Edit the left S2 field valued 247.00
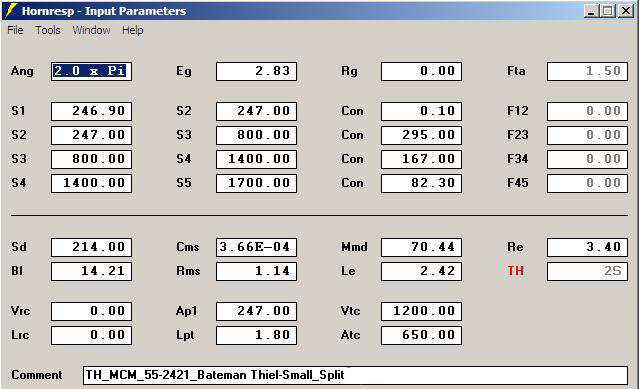Viewport: 639px width, 389px height. coord(91,135)
